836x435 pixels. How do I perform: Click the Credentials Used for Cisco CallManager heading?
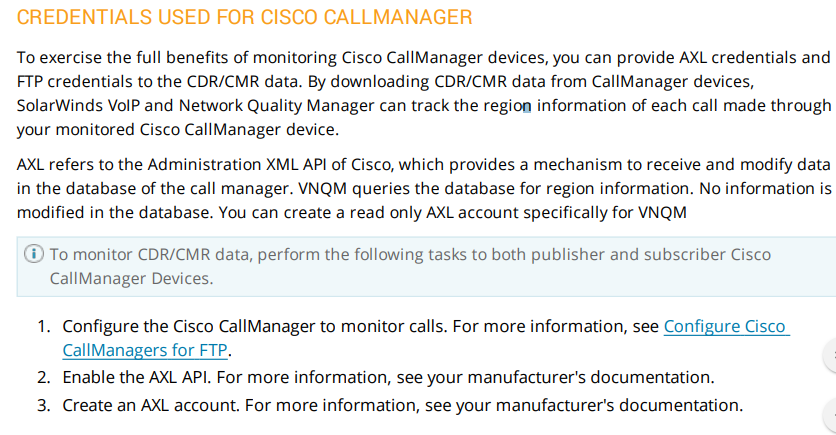pyautogui.click(x=245, y=17)
